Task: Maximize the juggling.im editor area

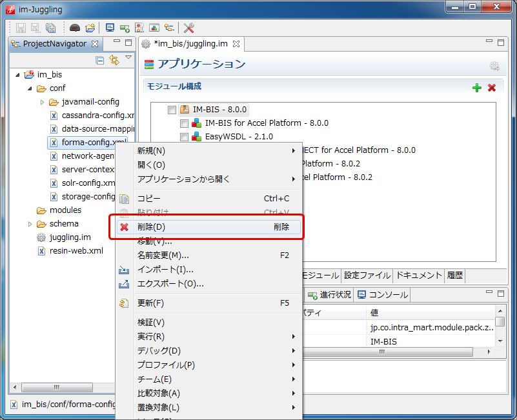Action: tap(501, 43)
